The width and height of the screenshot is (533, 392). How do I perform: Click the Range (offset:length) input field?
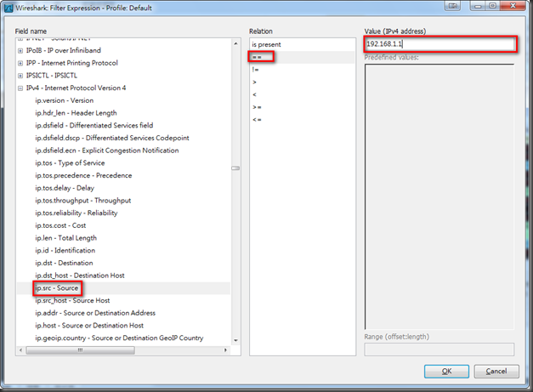(439, 349)
